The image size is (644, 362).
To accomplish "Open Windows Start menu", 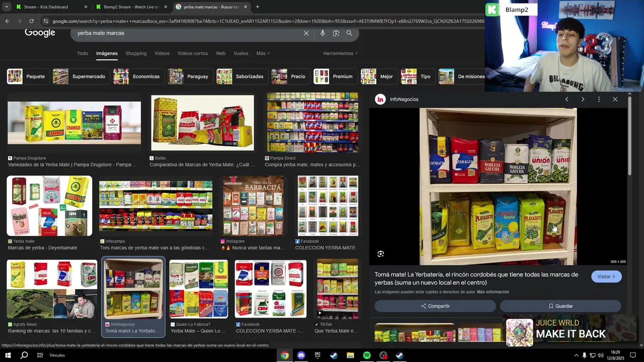I will click(x=8, y=355).
